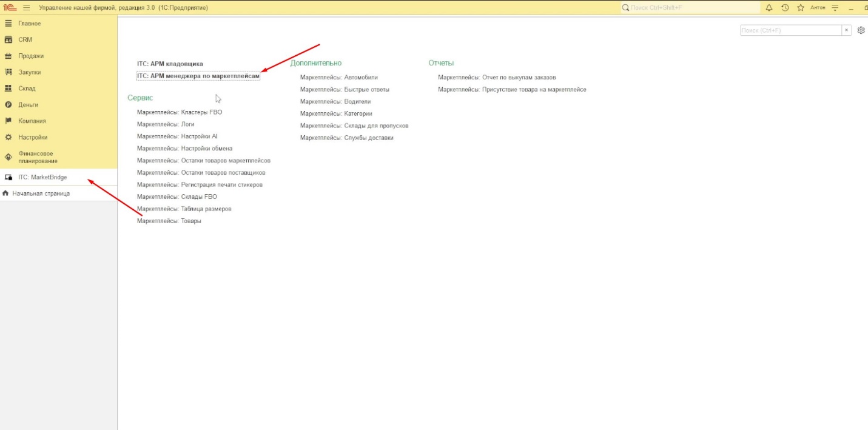Open Маркетплейсы: Остатки товаров маркетплейсов

click(204, 161)
